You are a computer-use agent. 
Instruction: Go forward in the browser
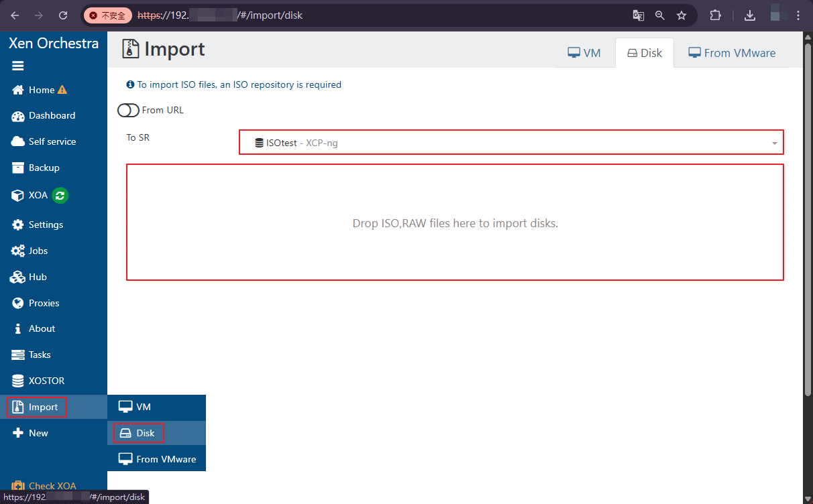[39, 15]
